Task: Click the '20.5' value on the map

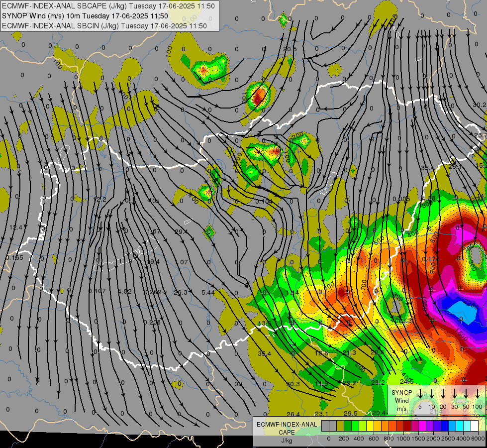Action: (290, 49)
